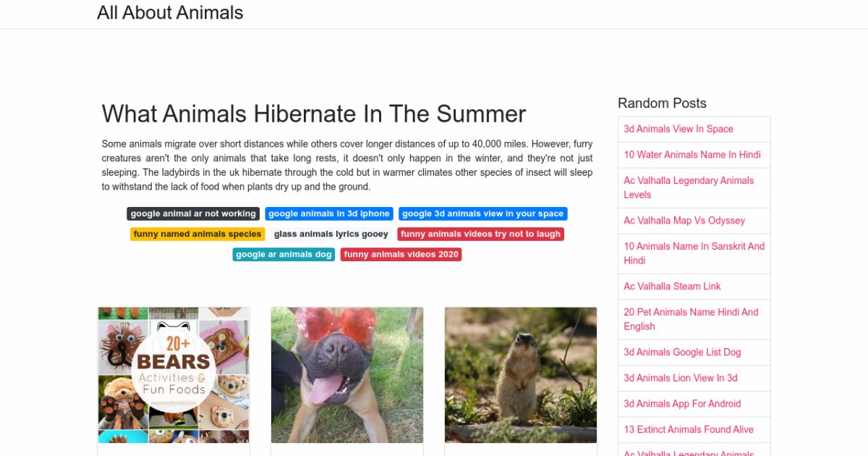
Task: Open the All About Animals home link
Action: pos(170,13)
